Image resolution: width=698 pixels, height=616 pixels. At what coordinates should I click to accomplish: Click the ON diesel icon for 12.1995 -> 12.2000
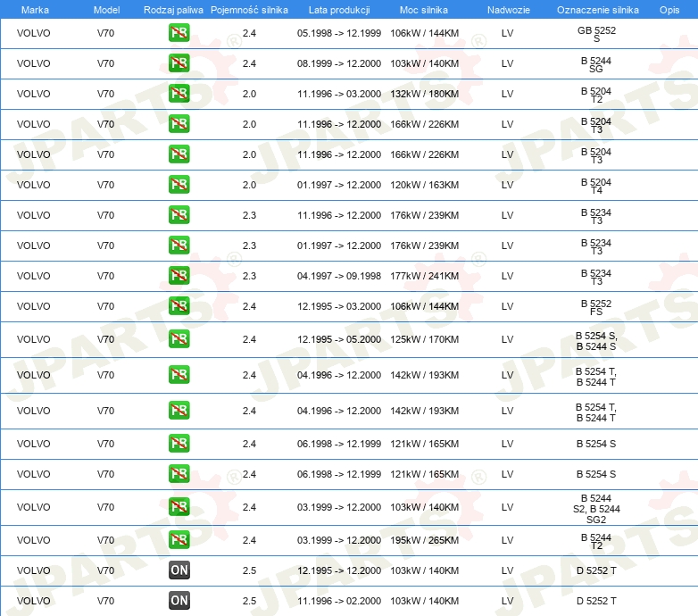click(179, 570)
